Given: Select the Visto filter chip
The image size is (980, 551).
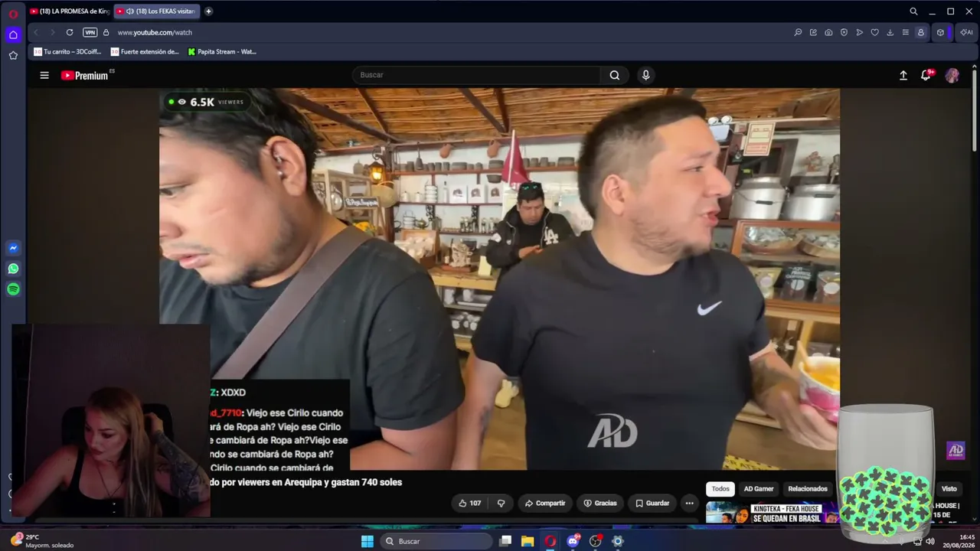Looking at the screenshot, I should 949,488.
